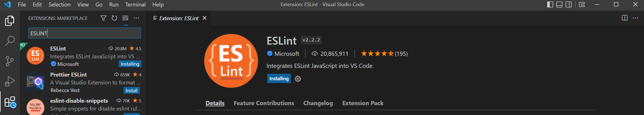Click the Installing button in the ESLint list row
The width and height of the screenshot is (644, 115).
(x=130, y=64)
